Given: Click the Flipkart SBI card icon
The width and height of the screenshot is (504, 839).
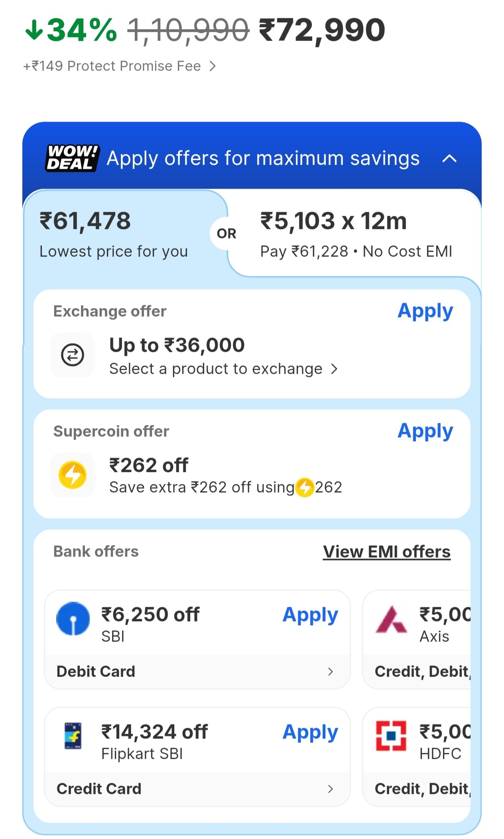Looking at the screenshot, I should tap(73, 736).
